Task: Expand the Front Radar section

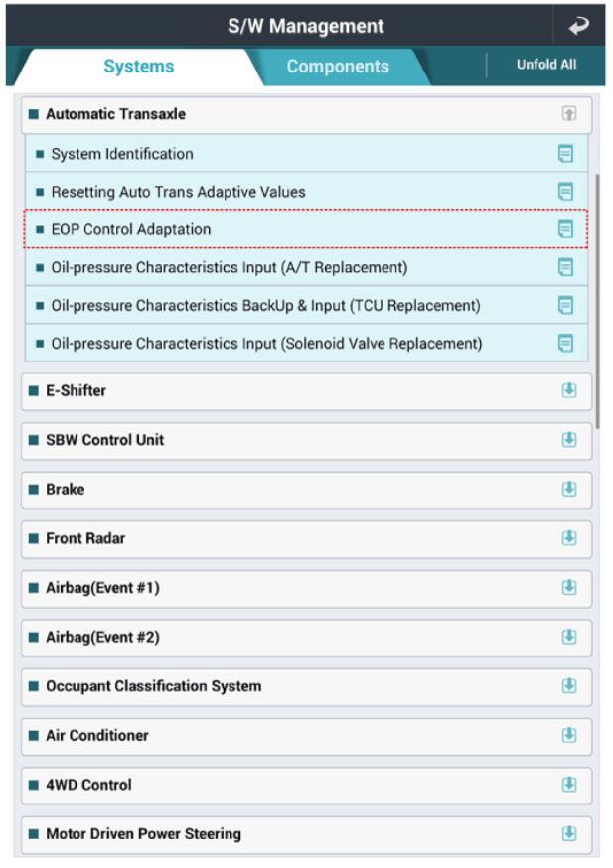Action: (569, 538)
